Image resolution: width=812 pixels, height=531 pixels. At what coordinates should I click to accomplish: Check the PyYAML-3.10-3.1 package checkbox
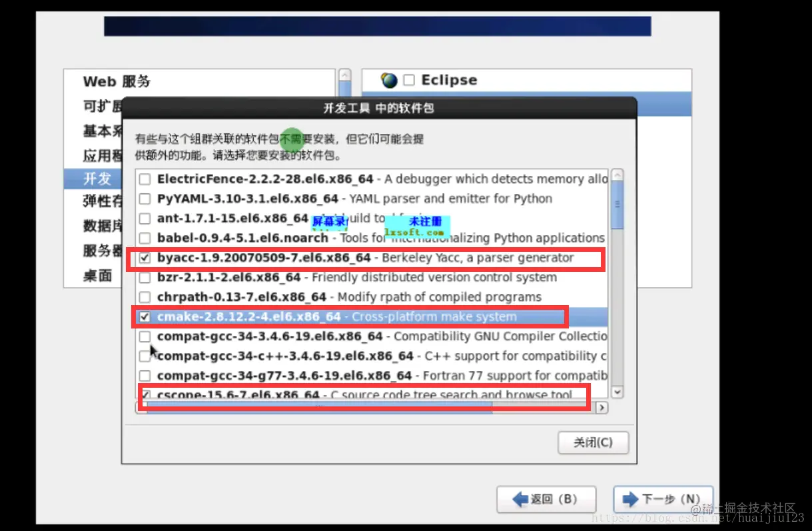click(x=145, y=199)
